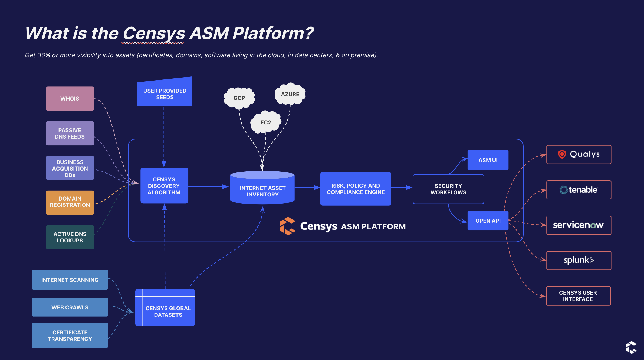Select the Internet Asset Inventory cylinder
Image resolution: width=644 pixels, height=360 pixels.
coord(262,191)
